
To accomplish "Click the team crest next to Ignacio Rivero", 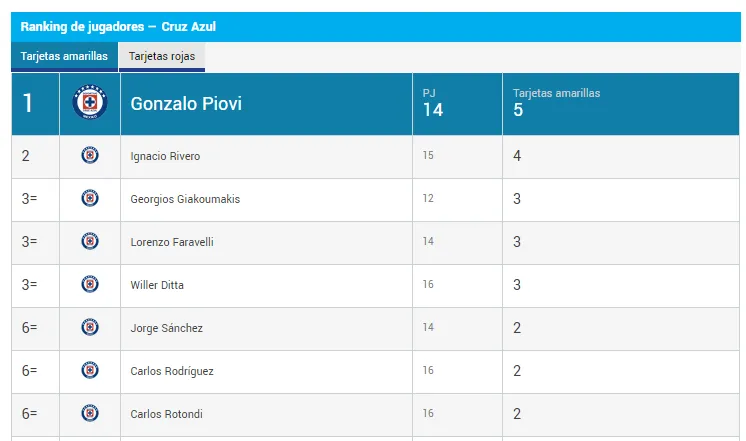I will (x=90, y=155).
